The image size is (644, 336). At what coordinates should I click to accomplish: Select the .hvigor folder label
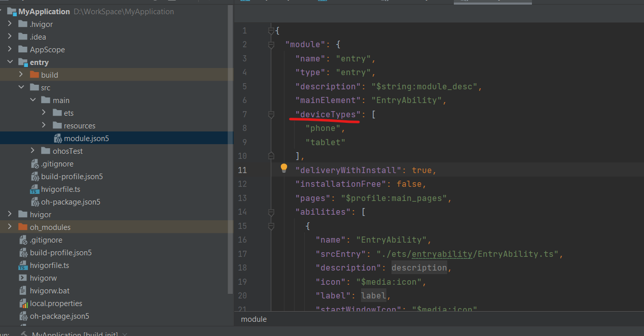click(x=41, y=24)
